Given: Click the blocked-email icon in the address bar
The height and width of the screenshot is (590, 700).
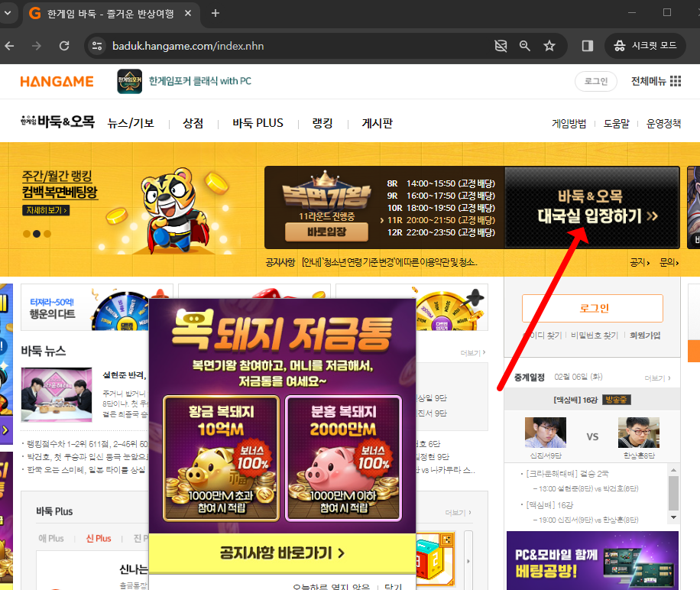Looking at the screenshot, I should (501, 46).
